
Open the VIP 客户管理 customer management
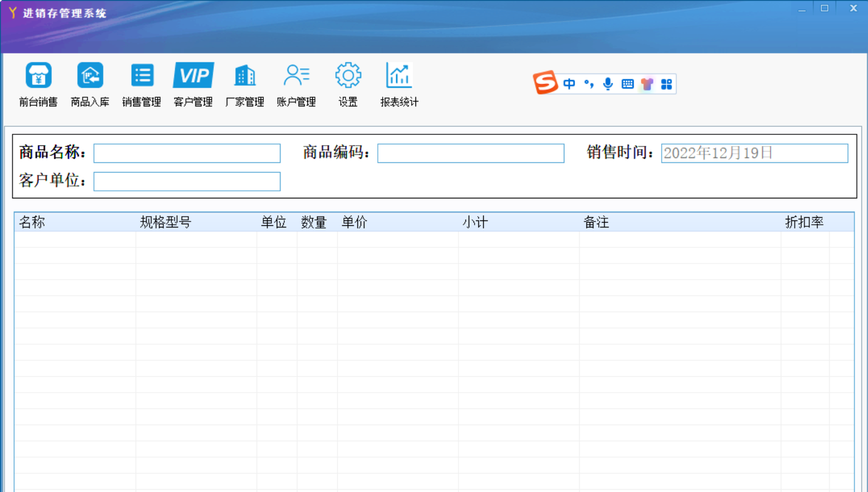coord(193,84)
